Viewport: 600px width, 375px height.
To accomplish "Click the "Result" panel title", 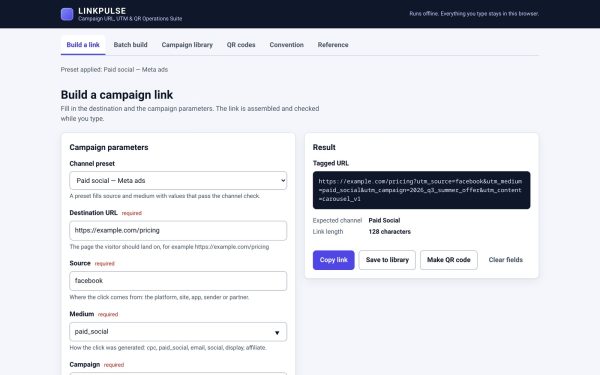I will click(324, 147).
